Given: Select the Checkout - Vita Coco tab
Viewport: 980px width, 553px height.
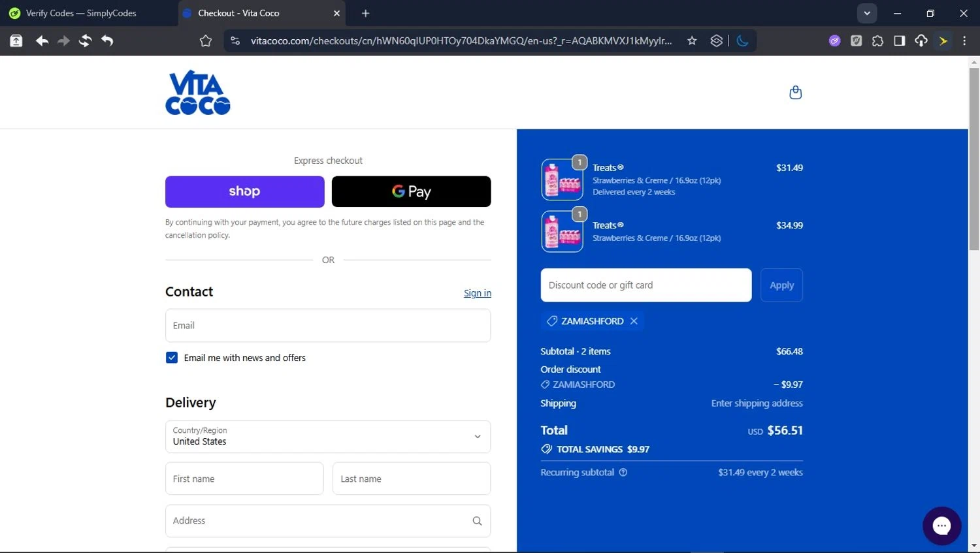Looking at the screenshot, I should (x=261, y=13).
